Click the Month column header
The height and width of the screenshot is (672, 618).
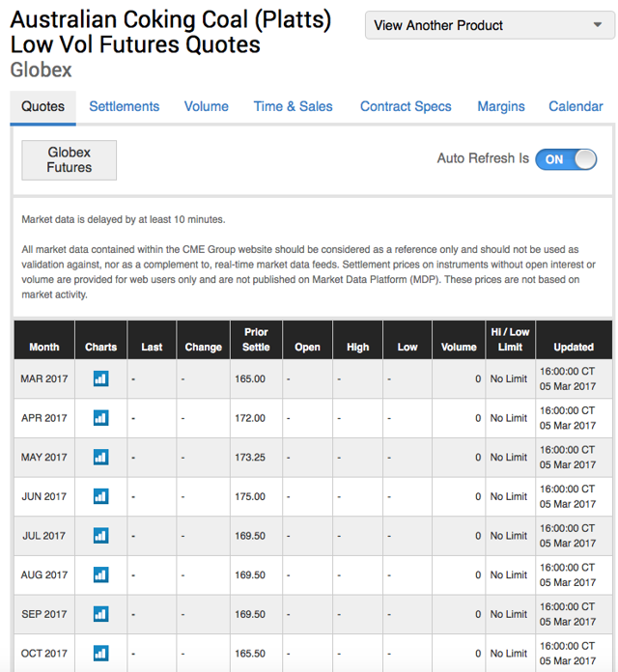[44, 340]
